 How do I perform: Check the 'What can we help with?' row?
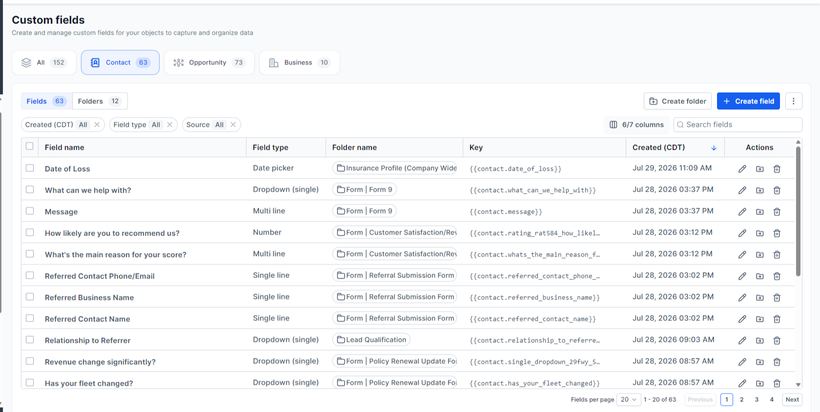(30, 189)
